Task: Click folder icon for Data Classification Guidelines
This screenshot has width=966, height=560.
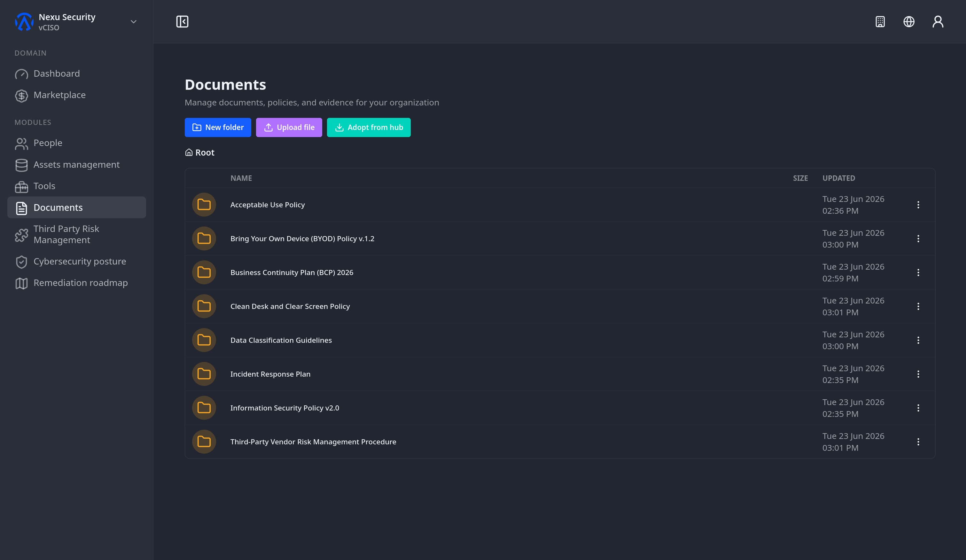Action: point(204,340)
